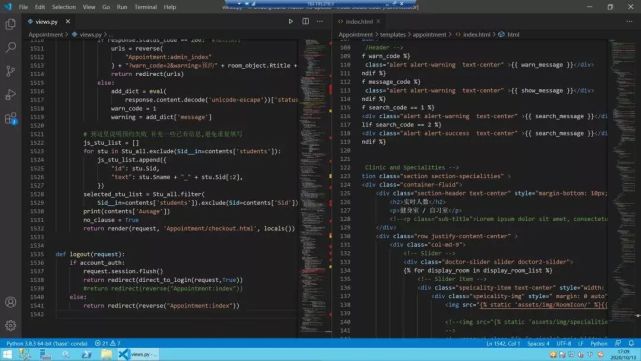Image resolution: width=641 pixels, height=361 pixels.
Task: Open the Extensions view
Action: [x=11, y=119]
